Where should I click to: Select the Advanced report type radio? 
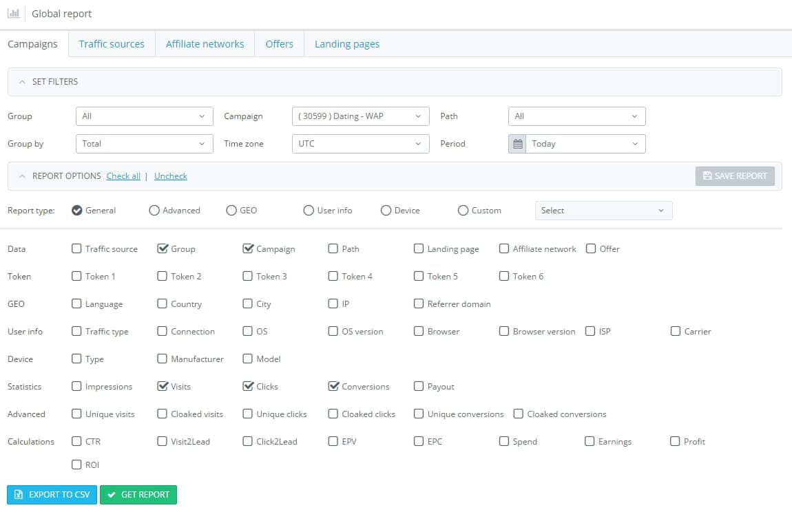(x=154, y=211)
